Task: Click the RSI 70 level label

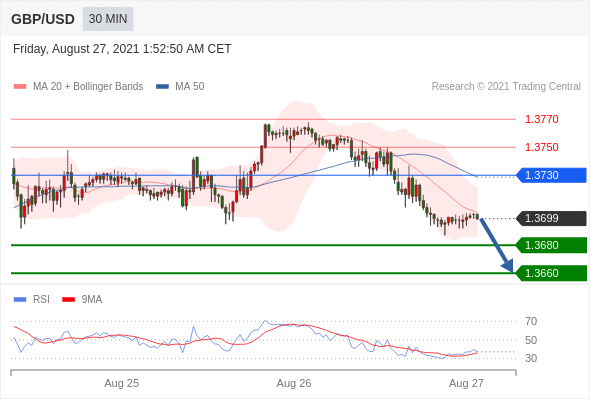Action: point(531,321)
